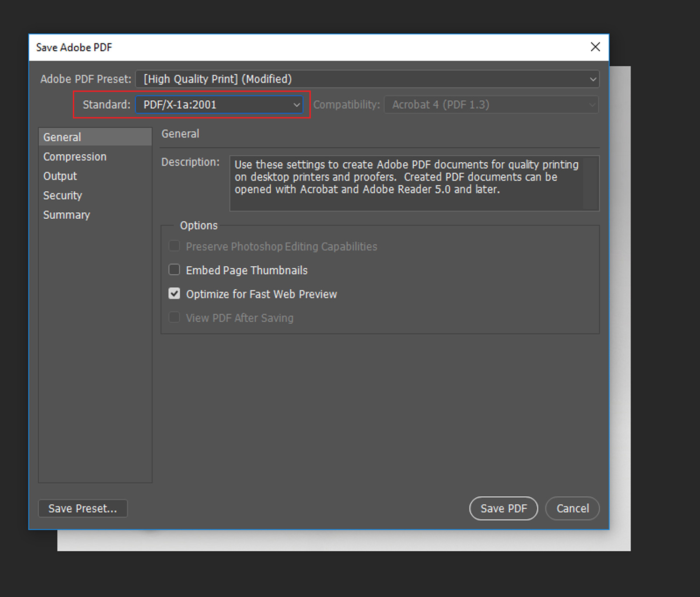This screenshot has height=597, width=700.
Task: Cancel the Save Adobe PDF dialog
Action: (573, 508)
